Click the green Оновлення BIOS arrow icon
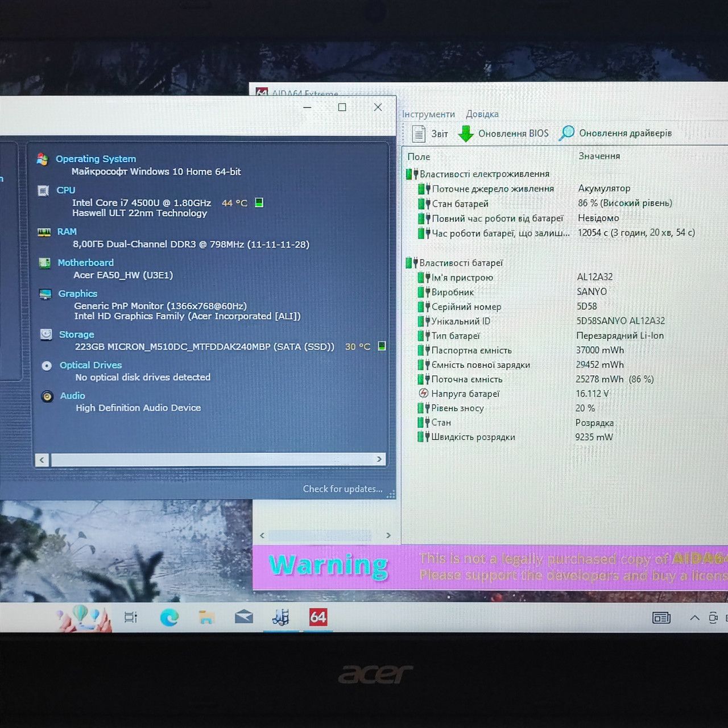728x728 pixels. [x=466, y=134]
